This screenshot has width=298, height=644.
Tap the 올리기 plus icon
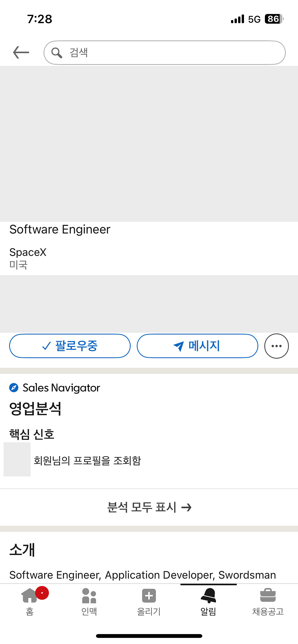(x=149, y=595)
